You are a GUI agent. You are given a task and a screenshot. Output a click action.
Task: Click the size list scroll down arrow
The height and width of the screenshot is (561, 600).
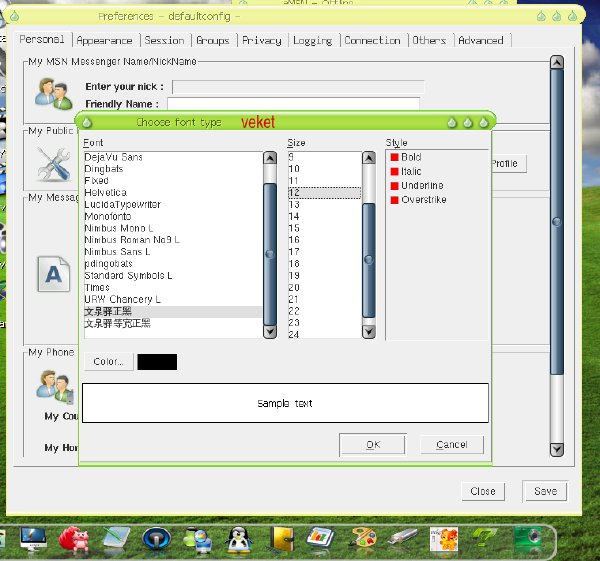pos(369,331)
